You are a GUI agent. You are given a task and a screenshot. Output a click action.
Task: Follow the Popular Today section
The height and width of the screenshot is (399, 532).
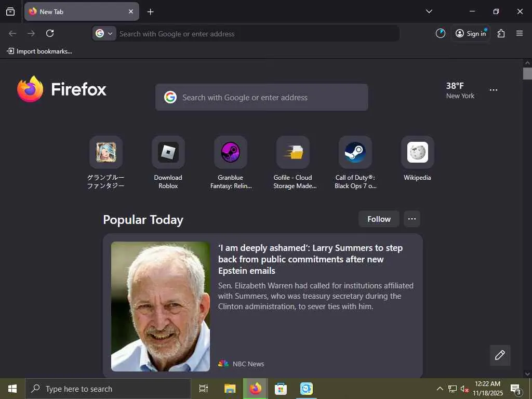coord(379,219)
